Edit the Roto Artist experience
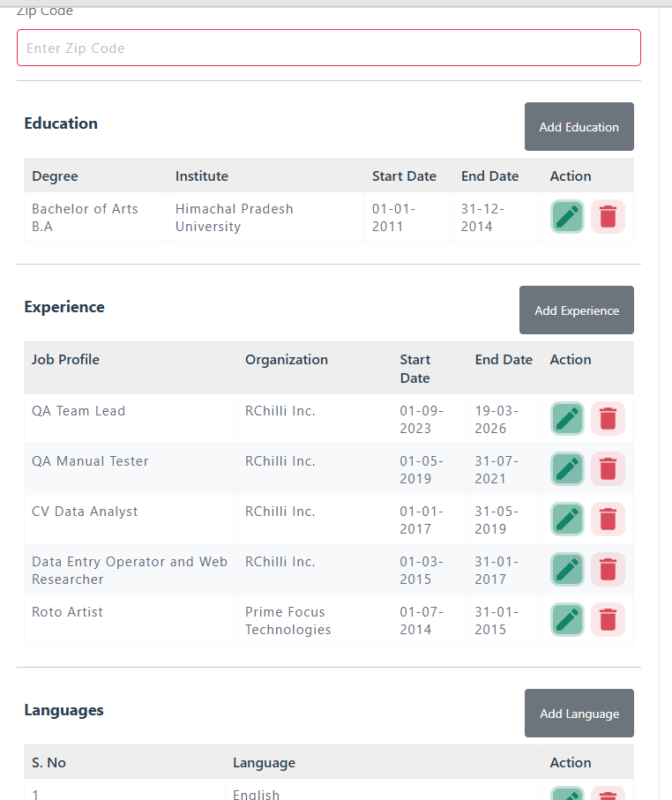 pos(567,619)
